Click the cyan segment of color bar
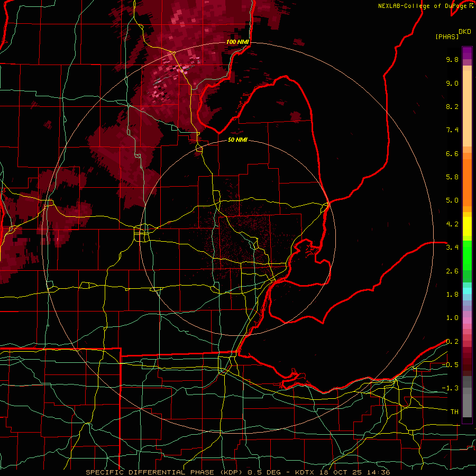The image size is (476, 476). [467, 291]
